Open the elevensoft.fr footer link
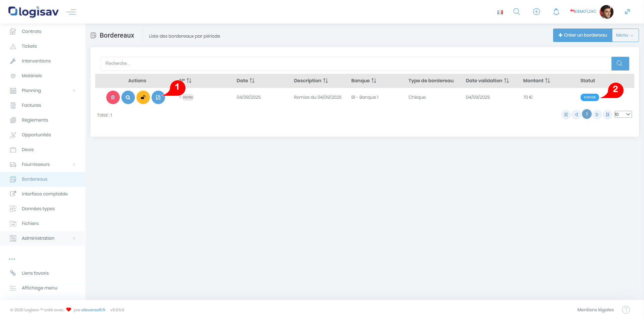The height and width of the screenshot is (320, 644). [93, 310]
